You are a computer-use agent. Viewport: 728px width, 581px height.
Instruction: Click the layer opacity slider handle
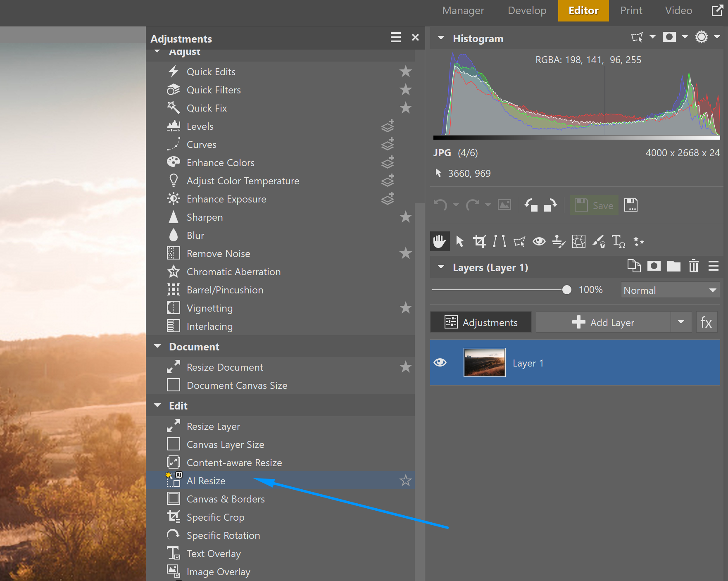567,290
